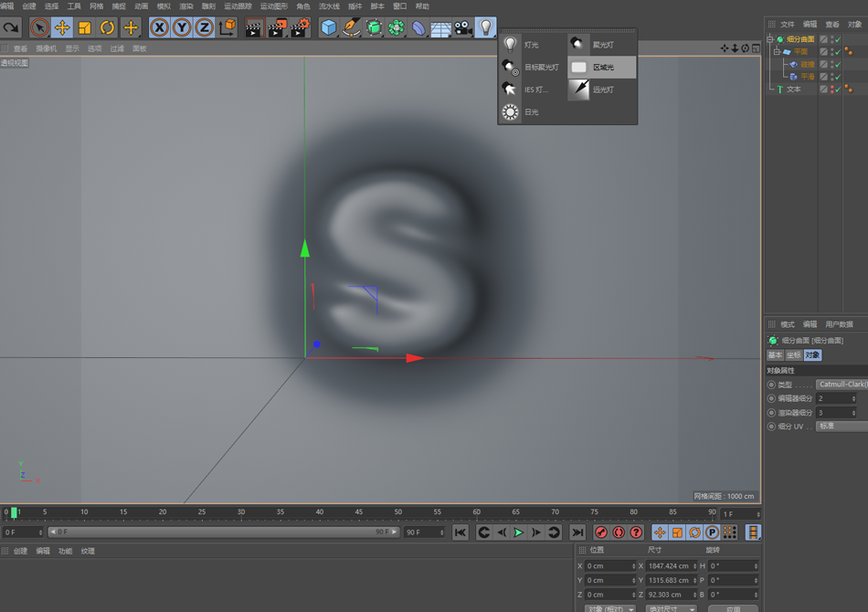Screen dimensions: 868x612
Task: Click the spline pen tool icon
Action: pyautogui.click(x=352, y=27)
